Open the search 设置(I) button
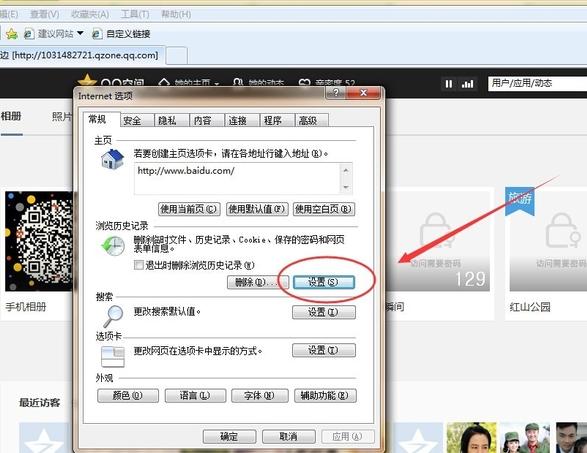This screenshot has width=587, height=453. (x=323, y=312)
